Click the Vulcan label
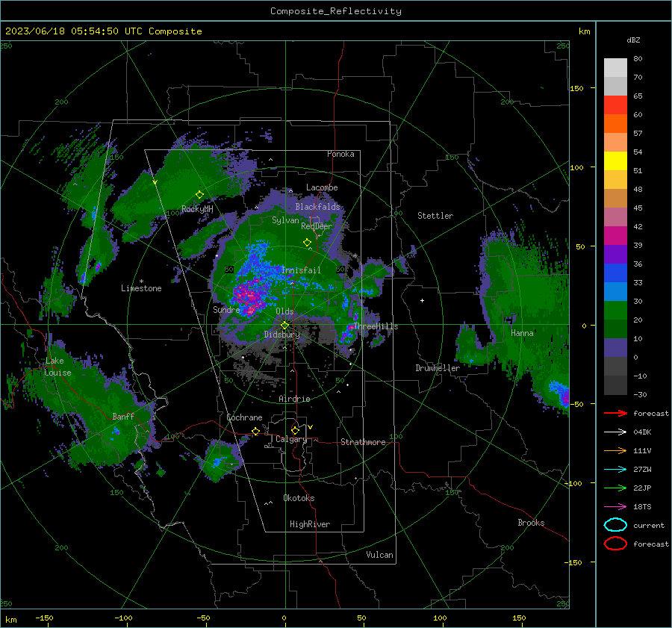The height and width of the screenshot is (628, 672). coord(379,555)
